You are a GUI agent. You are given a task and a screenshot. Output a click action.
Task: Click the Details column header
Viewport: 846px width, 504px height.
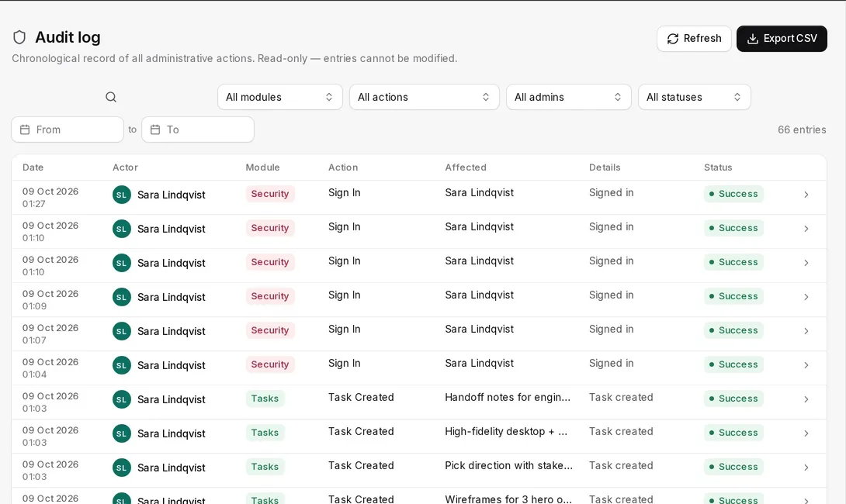click(605, 167)
